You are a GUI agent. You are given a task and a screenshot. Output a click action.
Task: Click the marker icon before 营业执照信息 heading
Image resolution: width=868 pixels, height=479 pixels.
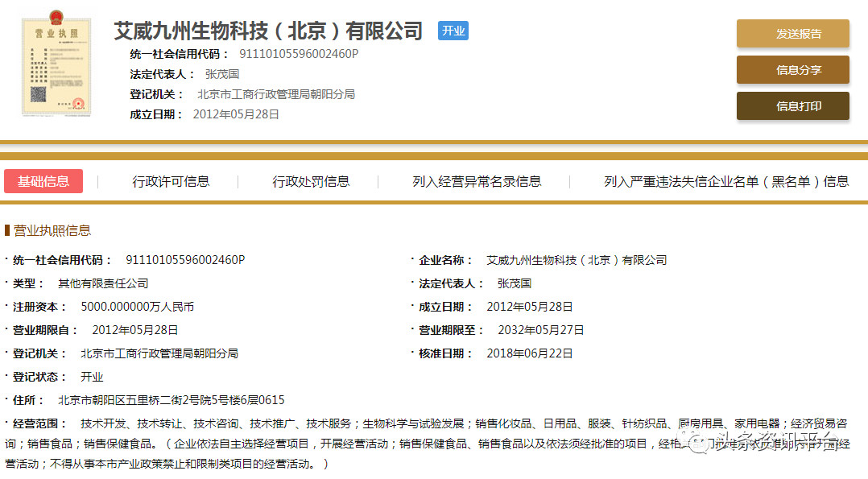point(6,230)
